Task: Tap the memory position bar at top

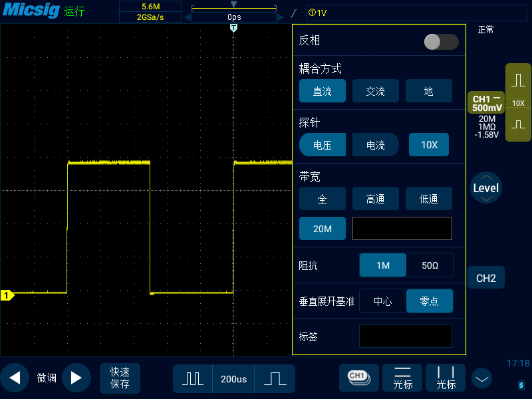Action: click(x=234, y=7)
